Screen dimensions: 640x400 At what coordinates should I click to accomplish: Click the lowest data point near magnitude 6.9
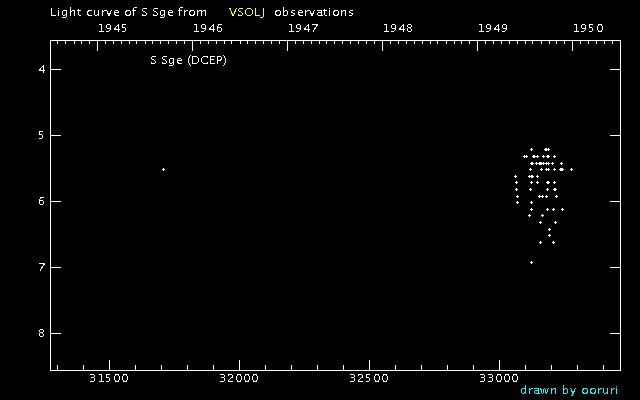pyautogui.click(x=531, y=262)
